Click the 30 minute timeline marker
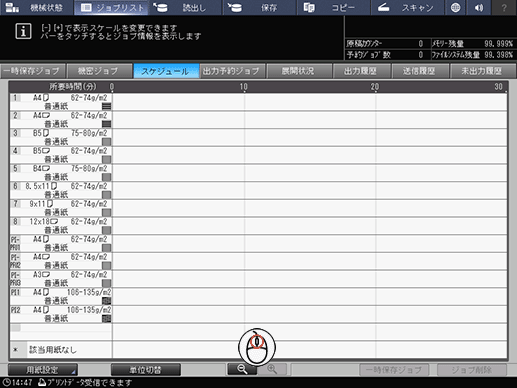Viewport: 517px width, 388px height. coord(498,87)
